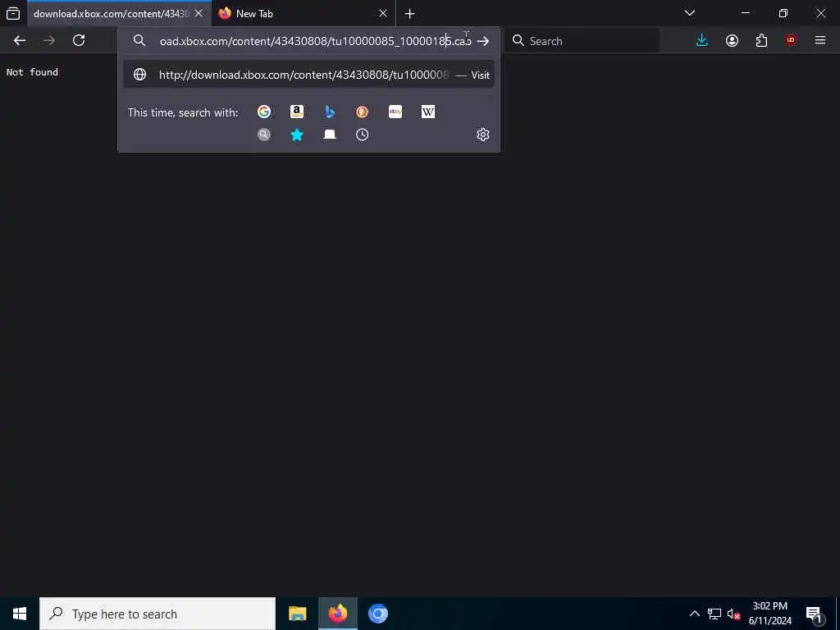Expand the list all tabs dropdown

click(690, 13)
